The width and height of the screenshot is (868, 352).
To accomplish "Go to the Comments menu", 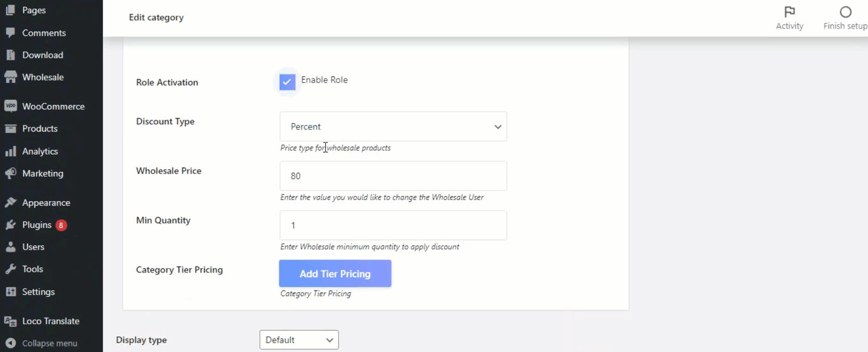I will point(44,33).
